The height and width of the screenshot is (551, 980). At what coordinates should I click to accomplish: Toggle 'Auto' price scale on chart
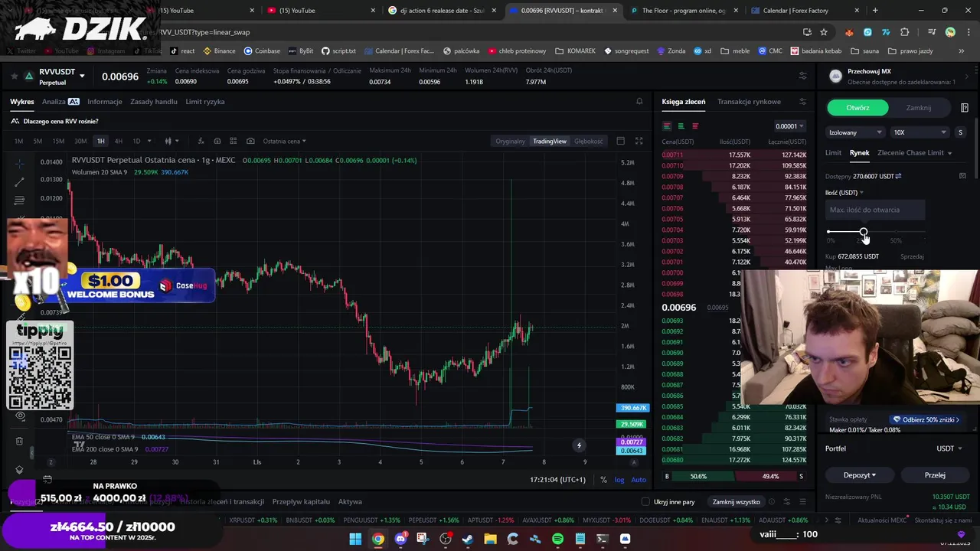click(639, 480)
